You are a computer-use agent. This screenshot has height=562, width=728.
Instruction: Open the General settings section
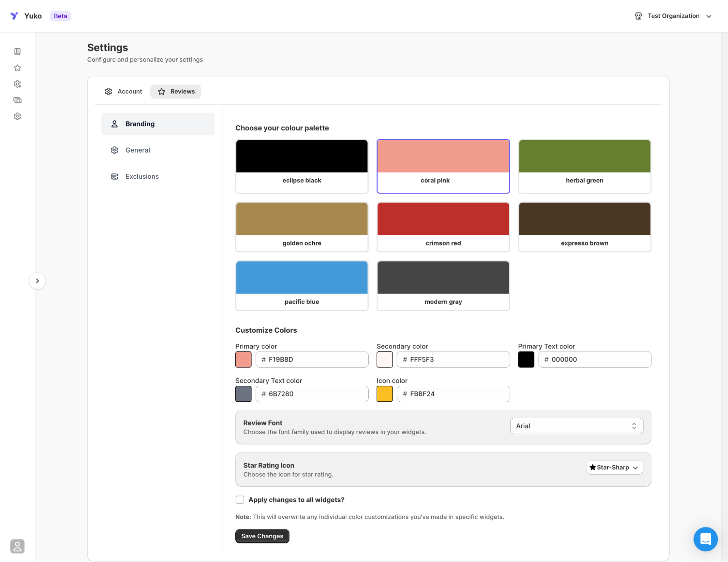click(x=138, y=150)
